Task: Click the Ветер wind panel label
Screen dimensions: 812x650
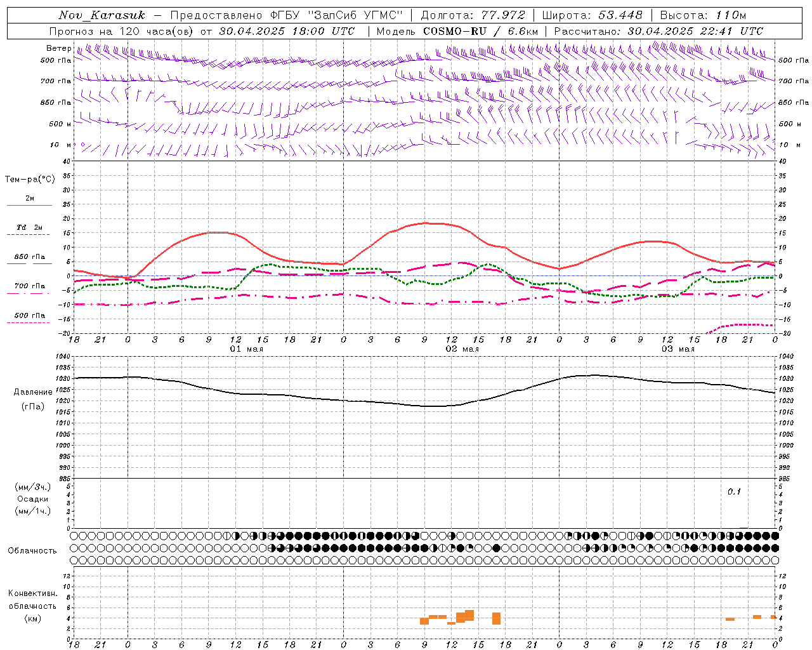Action: pos(58,48)
